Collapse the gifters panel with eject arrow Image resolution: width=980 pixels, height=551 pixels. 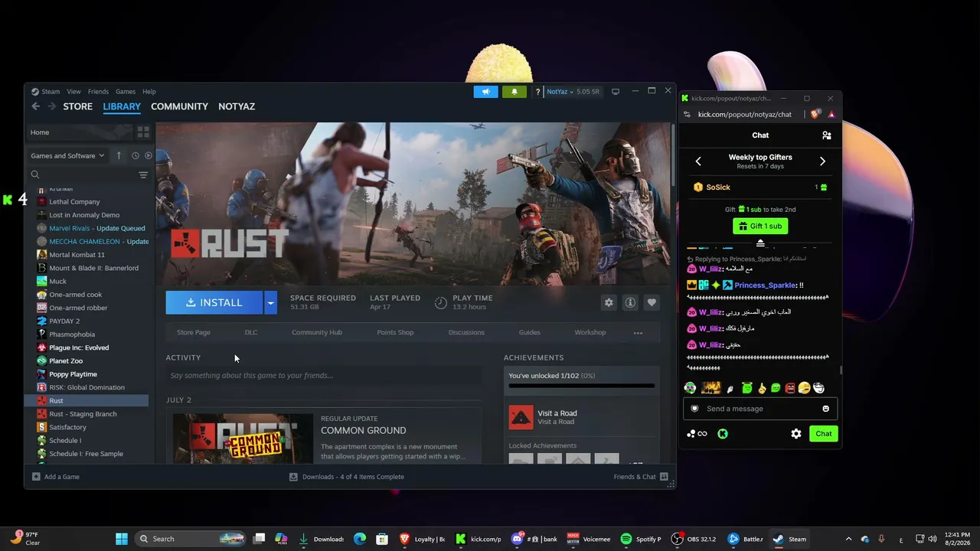760,243
